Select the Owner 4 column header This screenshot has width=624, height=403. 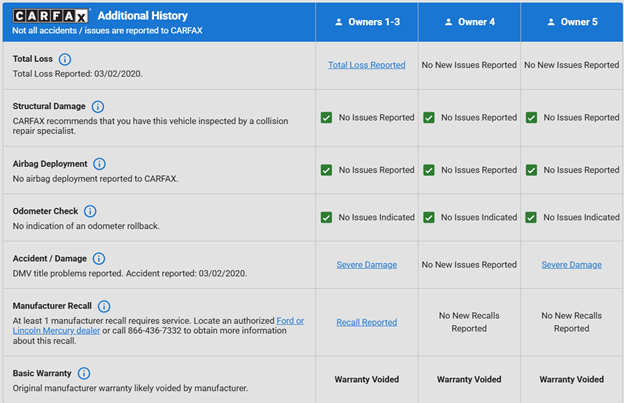[x=469, y=22]
